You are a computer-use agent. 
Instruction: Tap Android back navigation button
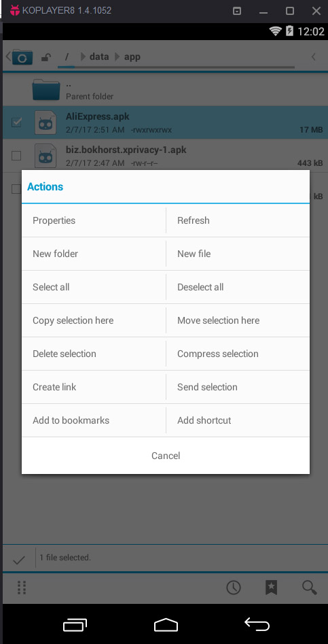coord(257,624)
